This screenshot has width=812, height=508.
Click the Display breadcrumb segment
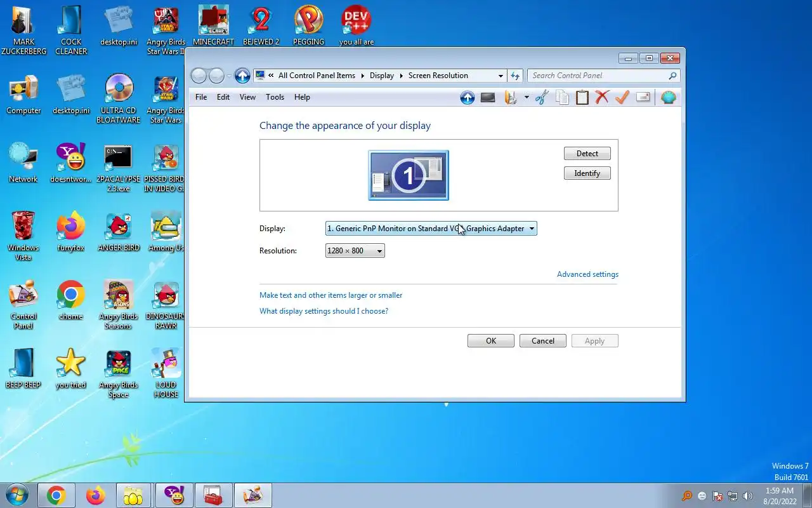point(382,76)
